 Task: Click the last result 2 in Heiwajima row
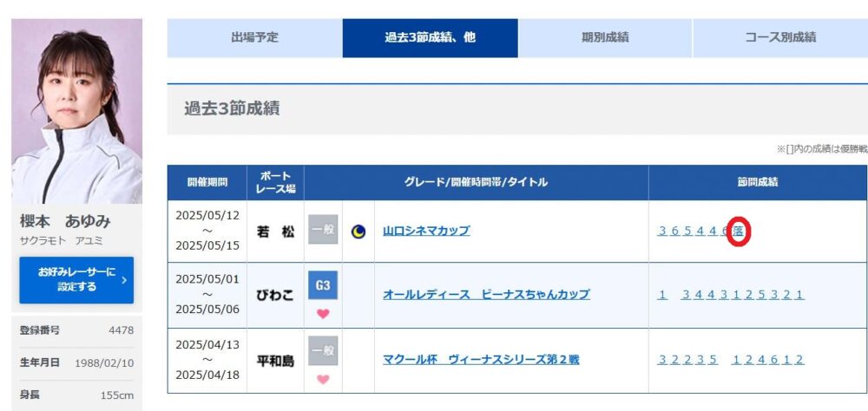tap(799, 360)
